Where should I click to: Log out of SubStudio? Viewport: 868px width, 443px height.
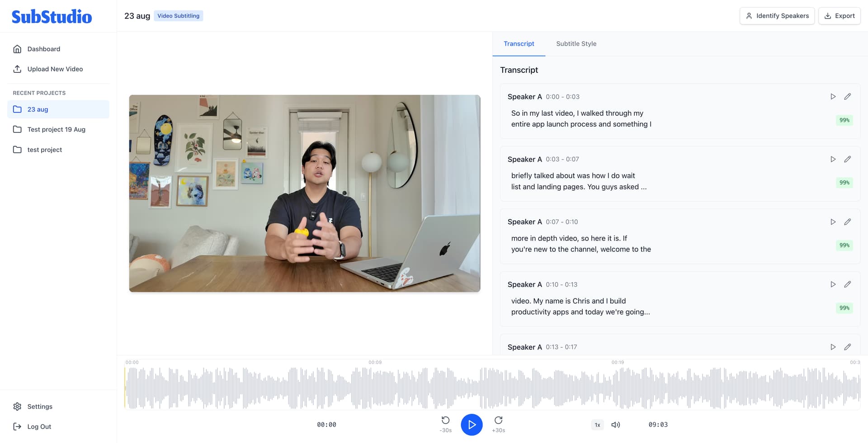point(39,426)
